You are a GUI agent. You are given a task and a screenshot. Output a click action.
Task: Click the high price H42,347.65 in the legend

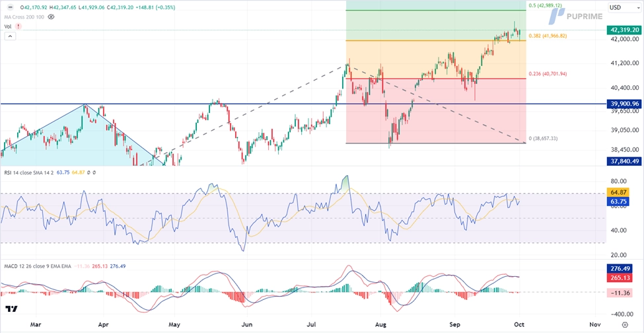click(x=63, y=7)
